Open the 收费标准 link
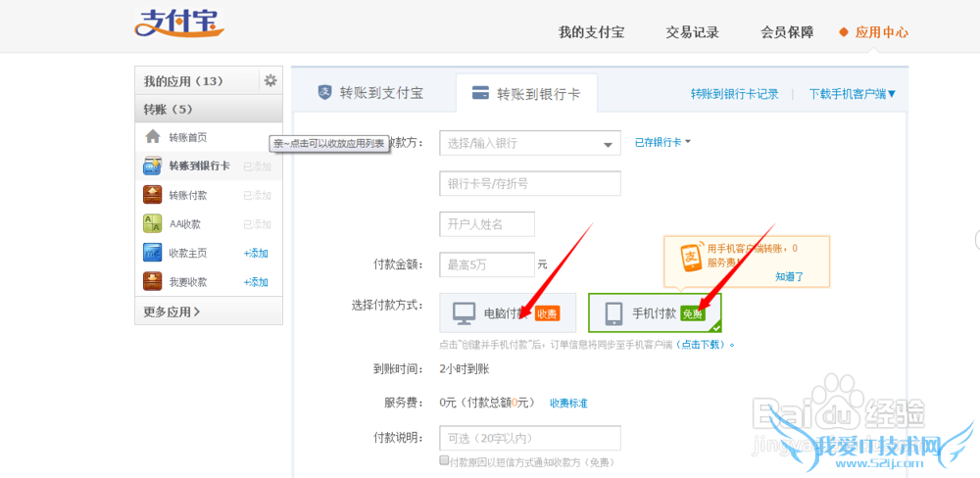Screen dimensions: 980x478 (x=568, y=403)
